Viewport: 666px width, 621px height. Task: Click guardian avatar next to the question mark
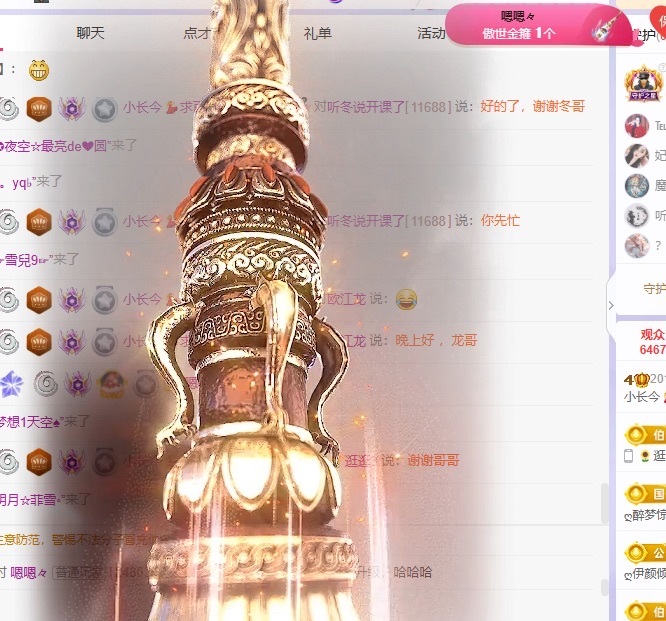(x=637, y=246)
